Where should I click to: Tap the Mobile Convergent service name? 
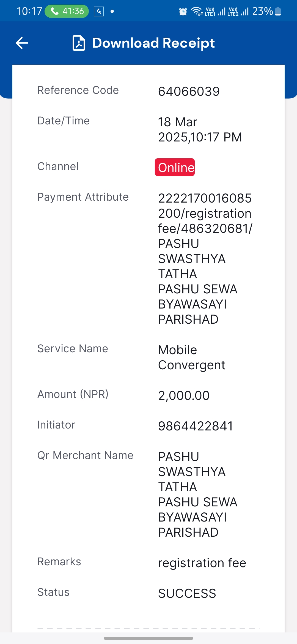(x=192, y=358)
